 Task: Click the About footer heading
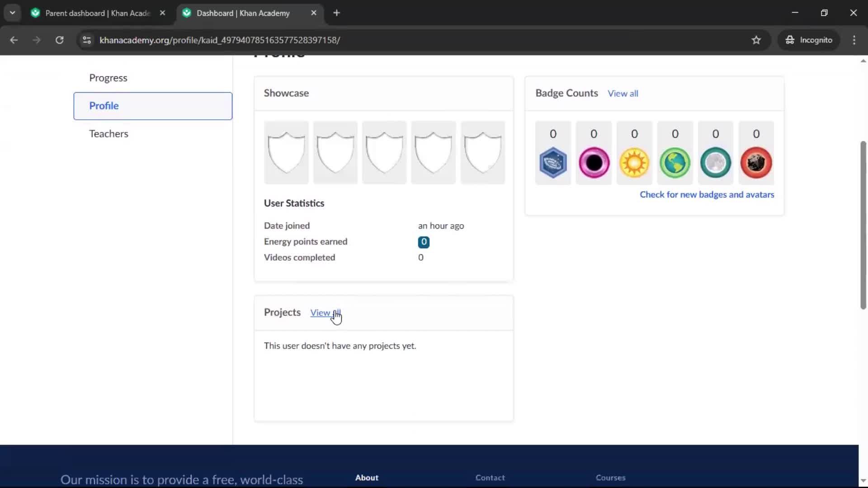point(367,478)
